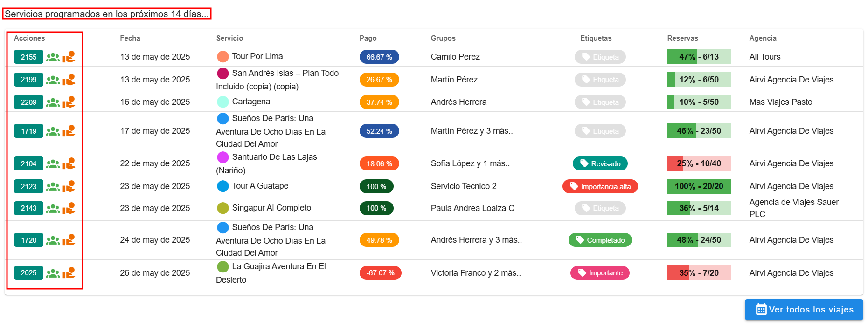Open trip ID button 2155
The height and width of the screenshot is (326, 868).
click(28, 57)
